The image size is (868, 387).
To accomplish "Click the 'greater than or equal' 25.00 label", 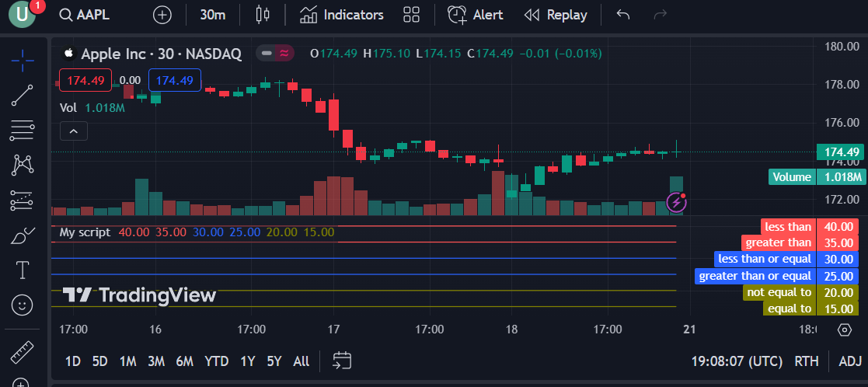I will [776, 276].
